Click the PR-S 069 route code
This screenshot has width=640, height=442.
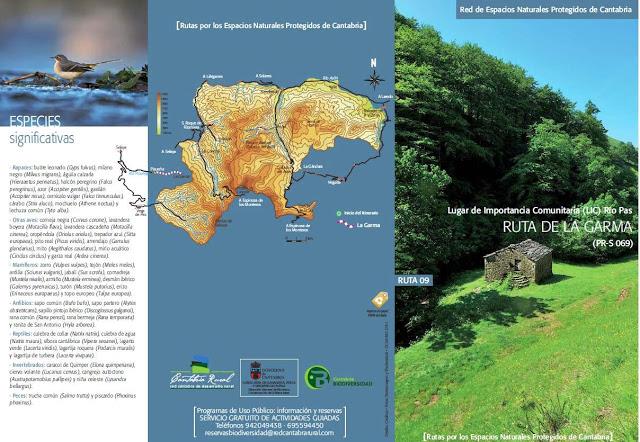(612, 243)
